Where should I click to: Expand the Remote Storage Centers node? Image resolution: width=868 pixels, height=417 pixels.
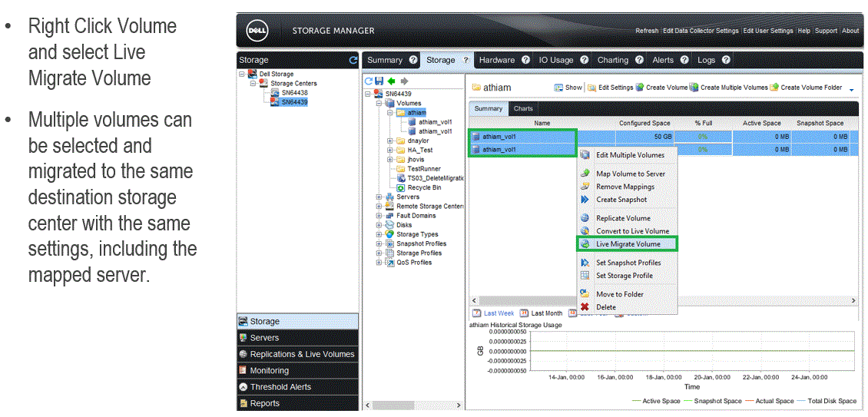pos(379,206)
